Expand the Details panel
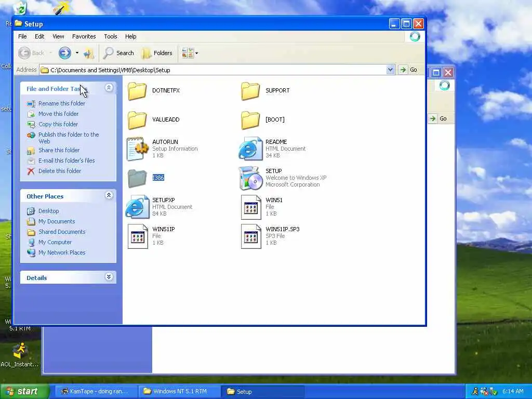This screenshot has width=532, height=399. coord(109,277)
